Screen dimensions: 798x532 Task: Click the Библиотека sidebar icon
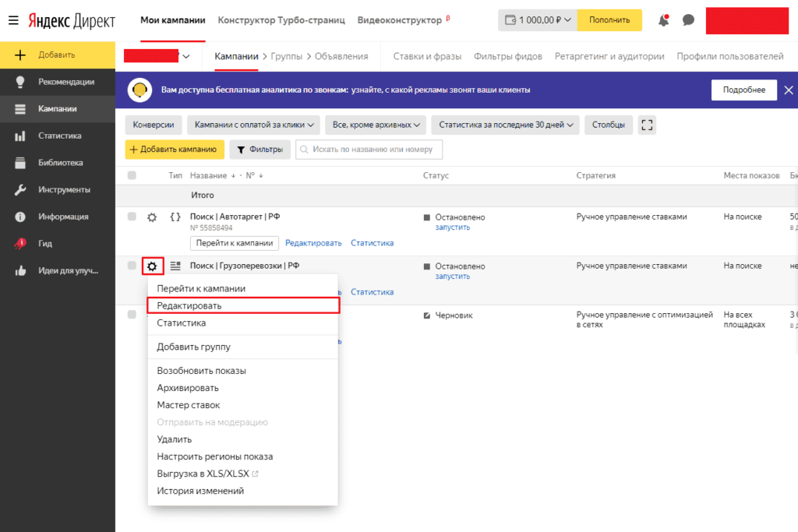[19, 163]
